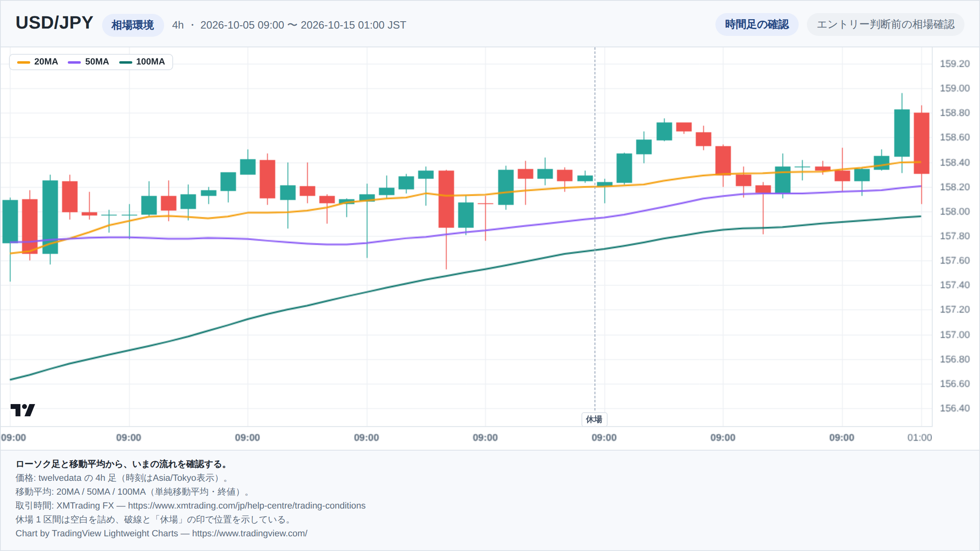Click the 相場環境 badge
Viewport: 980px width, 551px height.
tap(133, 25)
